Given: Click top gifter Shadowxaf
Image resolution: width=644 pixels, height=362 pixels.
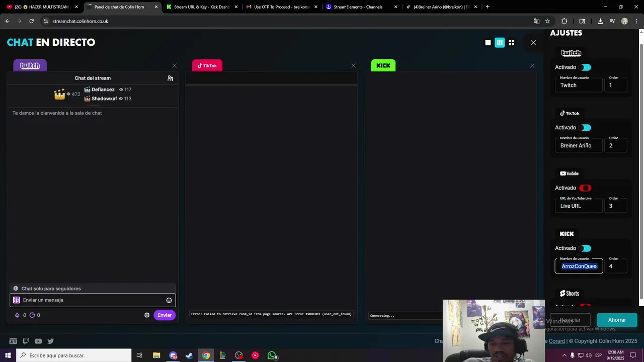Looking at the screenshot, I should (x=104, y=99).
